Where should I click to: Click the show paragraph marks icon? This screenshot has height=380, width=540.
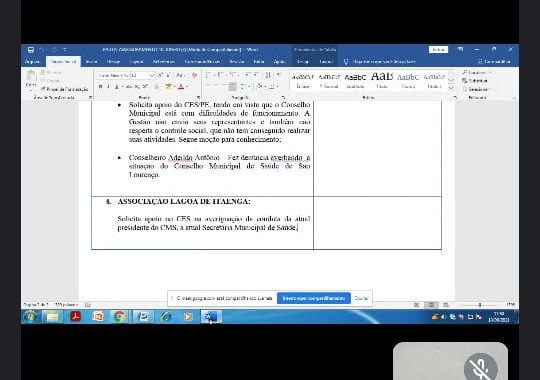point(278,75)
